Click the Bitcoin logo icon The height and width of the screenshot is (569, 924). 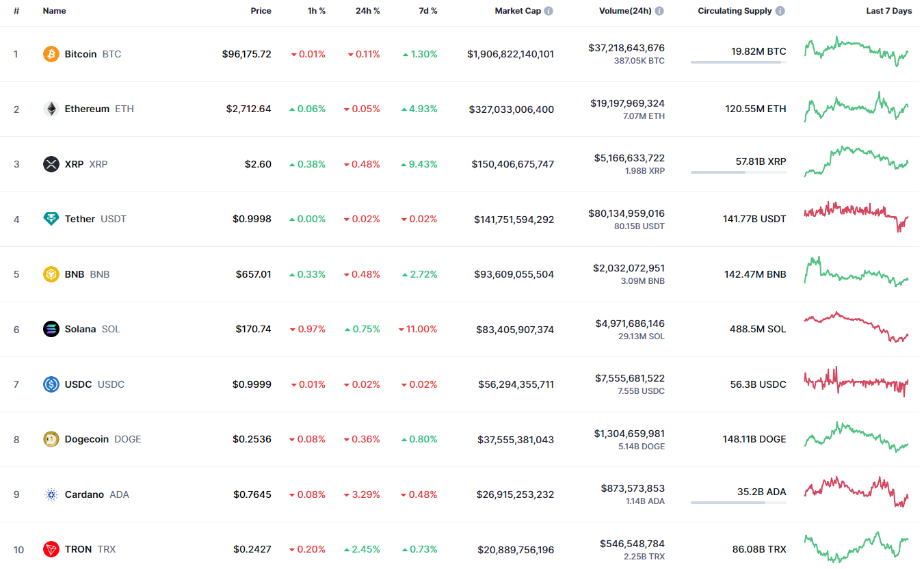(x=51, y=54)
